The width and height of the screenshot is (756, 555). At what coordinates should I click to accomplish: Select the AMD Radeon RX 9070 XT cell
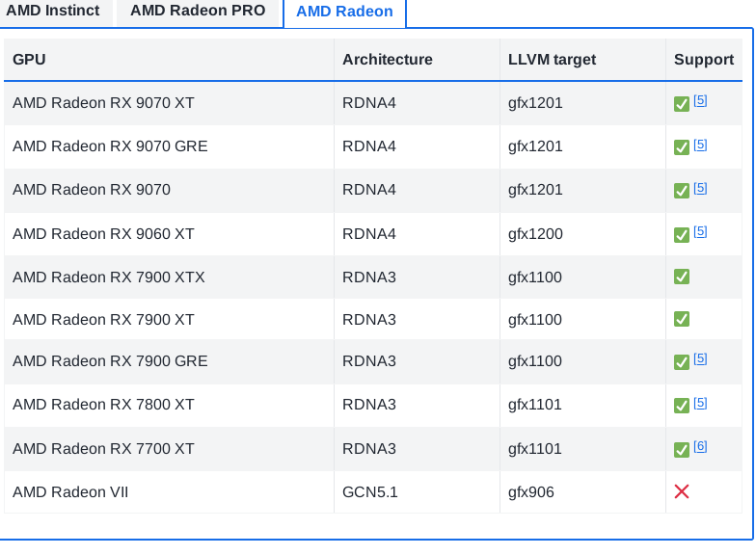coord(169,103)
